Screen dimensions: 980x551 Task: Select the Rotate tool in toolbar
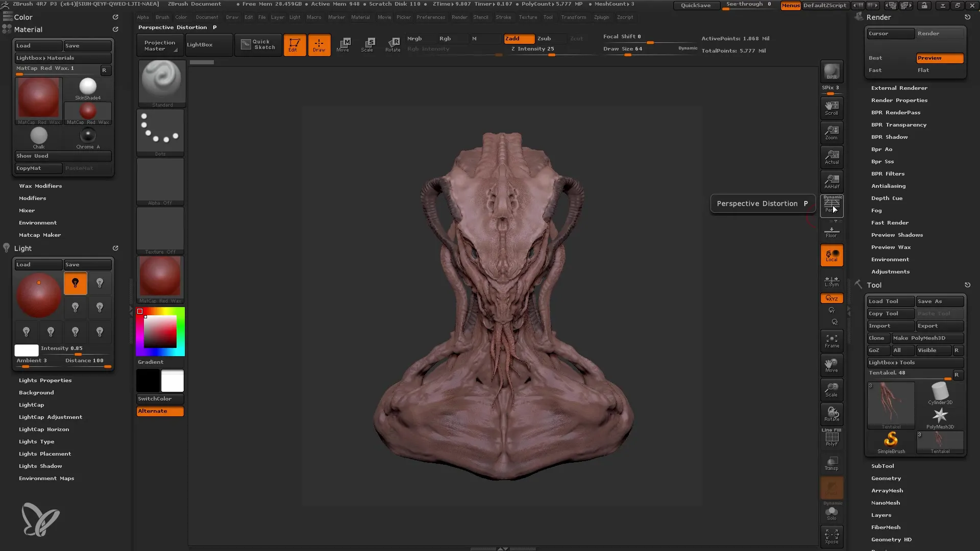point(393,44)
